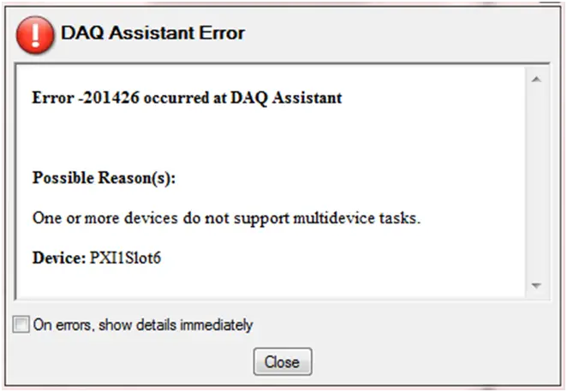Check 'On errors, show details immediately' box
The image size is (567, 392).
(21, 324)
